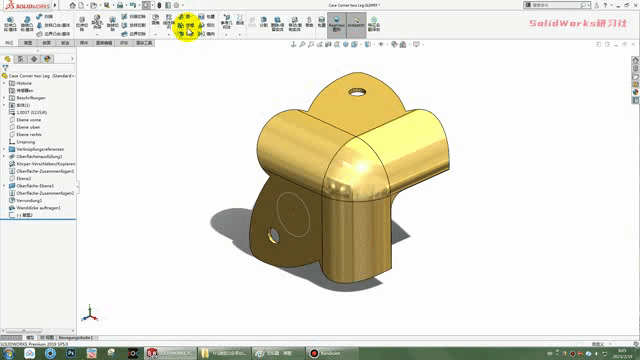Screen dimensions: 640x360
Task: Expand the Oberfläche-Ebene1 feature
Action: click(4, 186)
